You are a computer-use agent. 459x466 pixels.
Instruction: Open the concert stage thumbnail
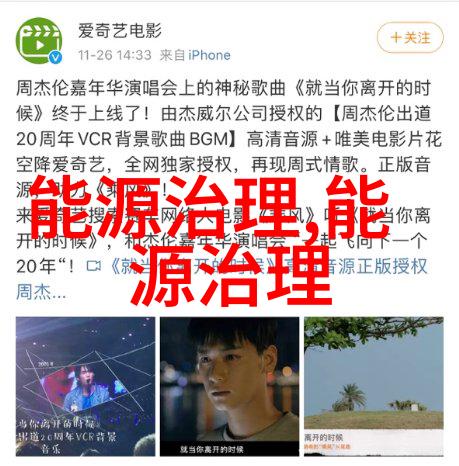click(x=85, y=386)
